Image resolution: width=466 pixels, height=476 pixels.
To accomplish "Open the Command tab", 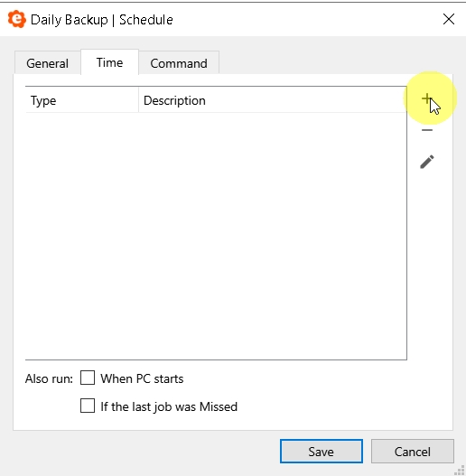I will [x=179, y=63].
